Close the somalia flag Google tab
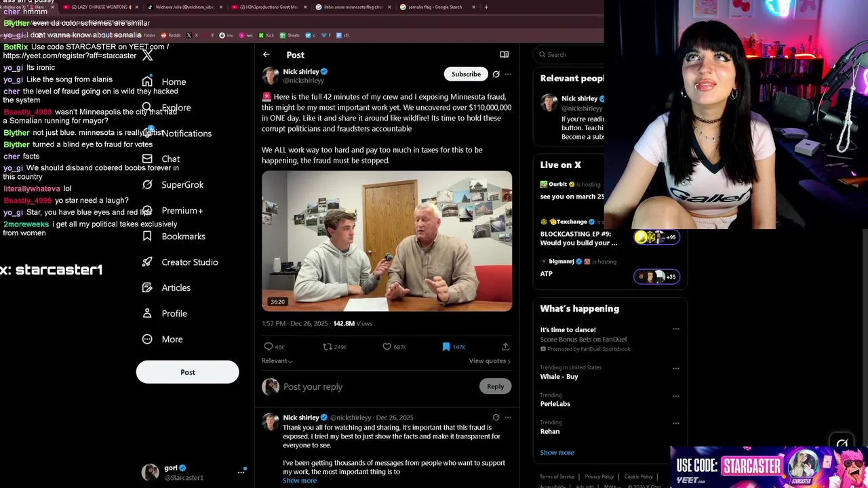 (x=473, y=7)
